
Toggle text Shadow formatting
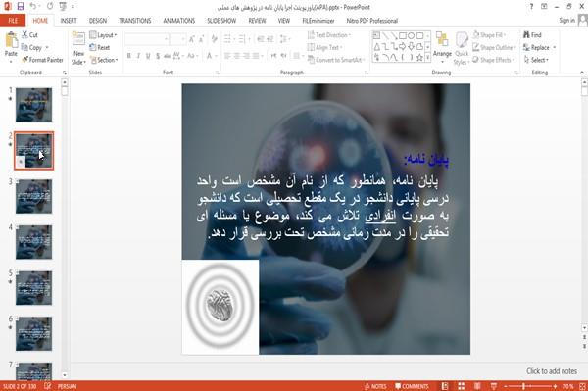[158, 56]
